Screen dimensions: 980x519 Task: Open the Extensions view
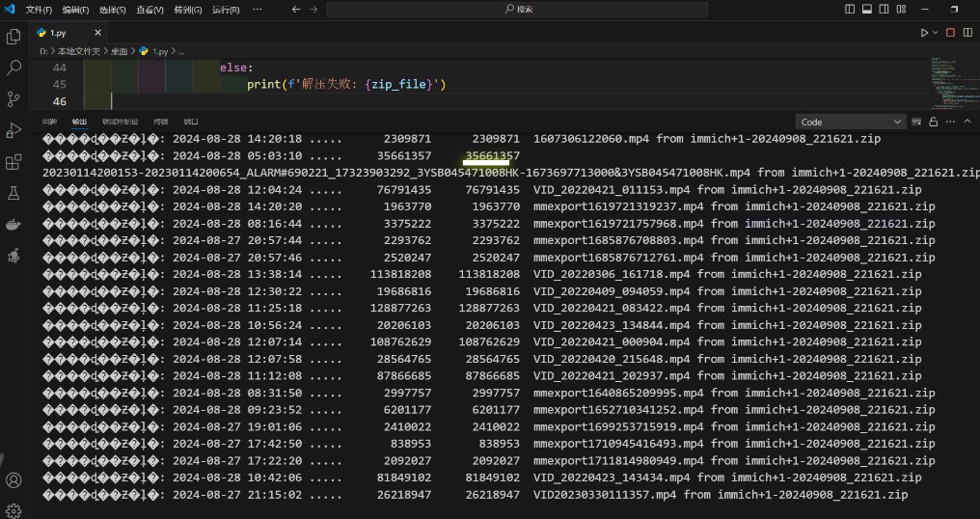click(14, 162)
